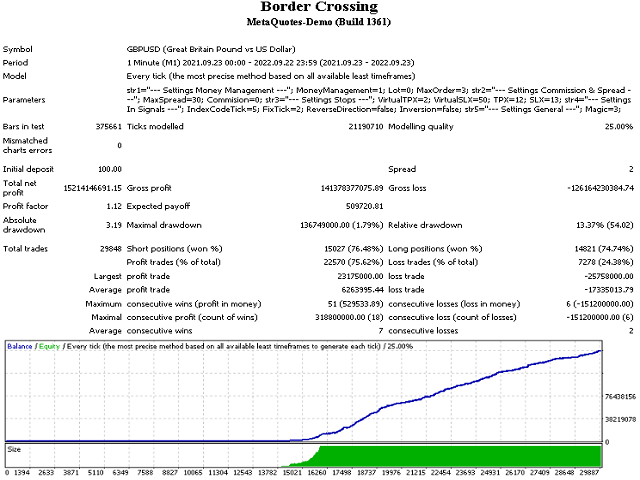Click Ticks modelled value 21190710
640x480 pixels.
[x=366, y=127]
